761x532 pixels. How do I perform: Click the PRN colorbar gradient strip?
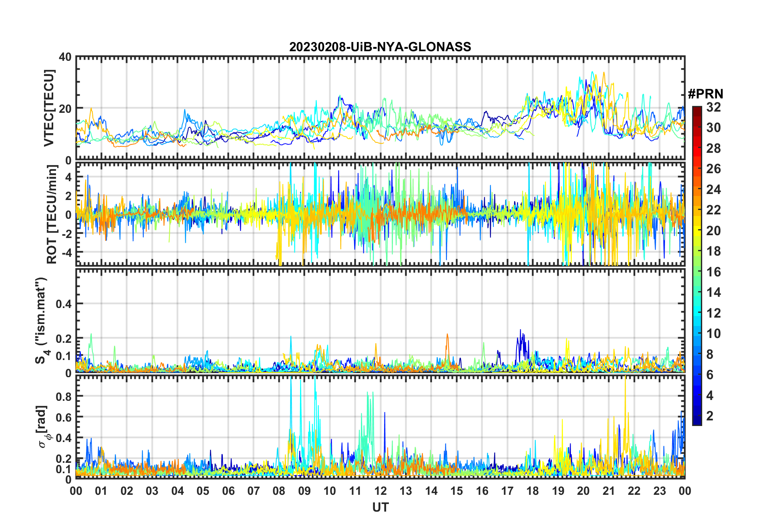click(697, 266)
